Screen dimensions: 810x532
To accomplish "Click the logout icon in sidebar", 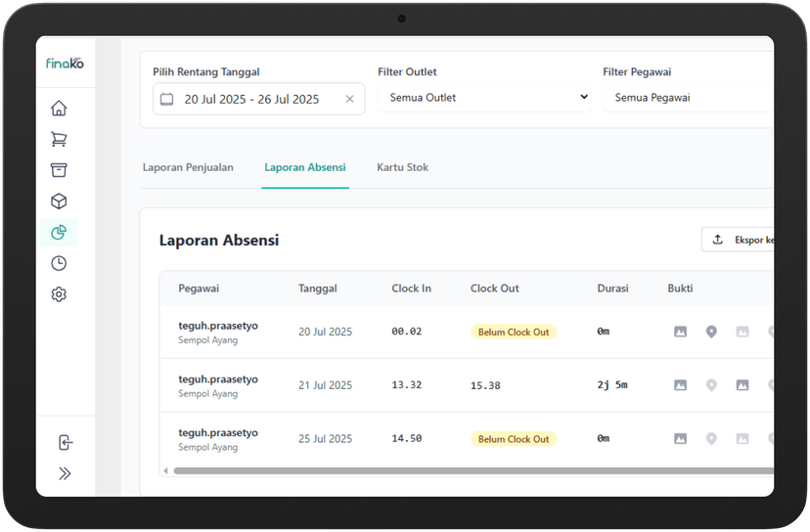I will pos(65,442).
